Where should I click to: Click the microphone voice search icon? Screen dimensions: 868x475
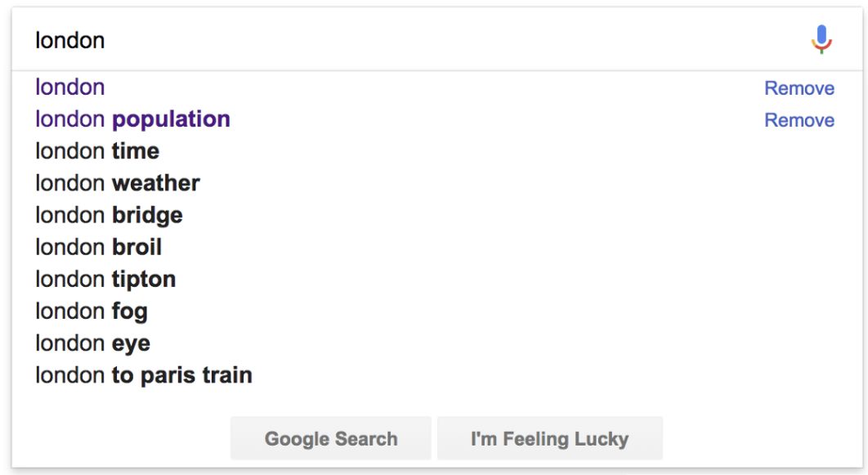[x=821, y=39]
